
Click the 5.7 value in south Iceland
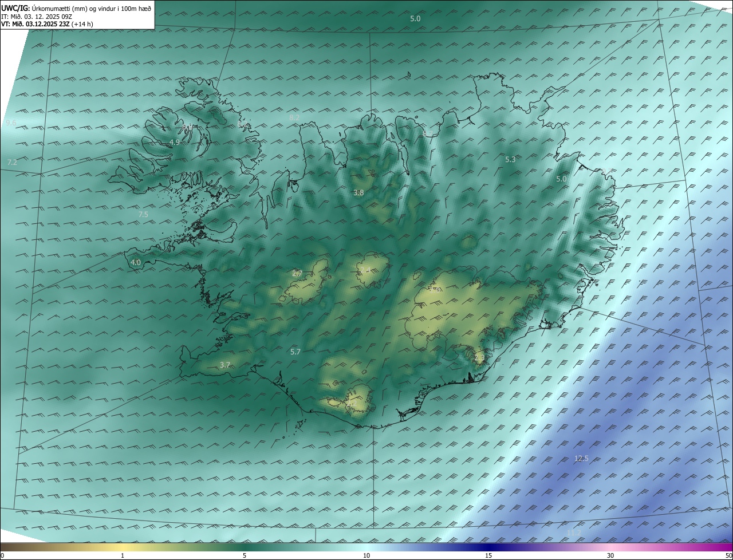point(295,352)
